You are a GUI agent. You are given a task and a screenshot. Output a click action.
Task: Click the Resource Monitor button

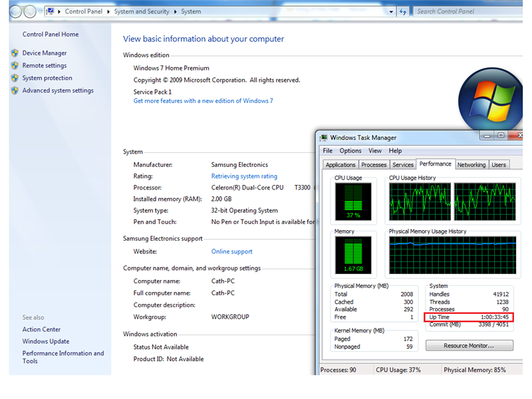coord(469,345)
